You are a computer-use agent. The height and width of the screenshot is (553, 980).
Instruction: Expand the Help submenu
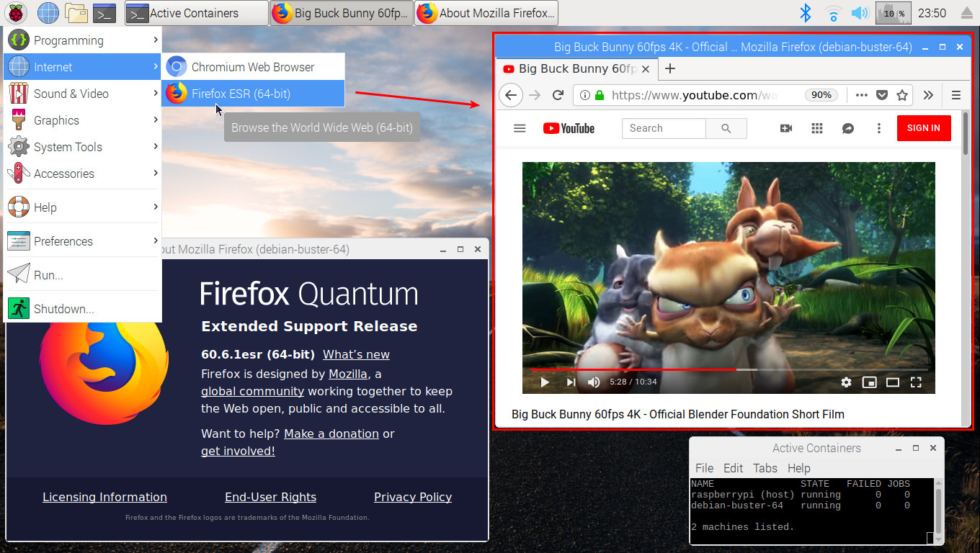pos(83,207)
